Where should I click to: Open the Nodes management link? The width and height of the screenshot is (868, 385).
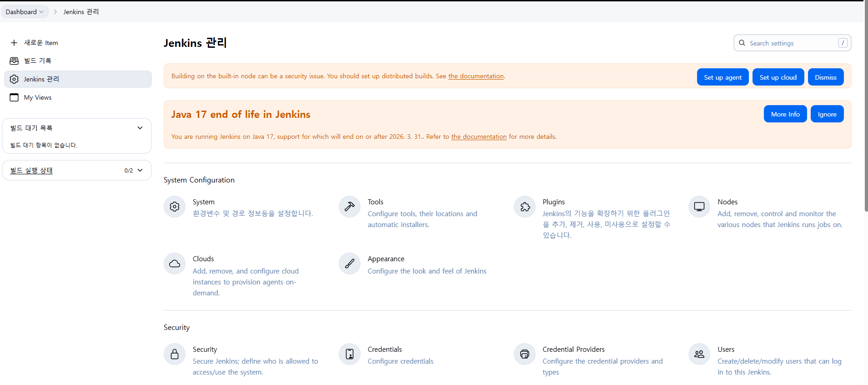pos(728,202)
